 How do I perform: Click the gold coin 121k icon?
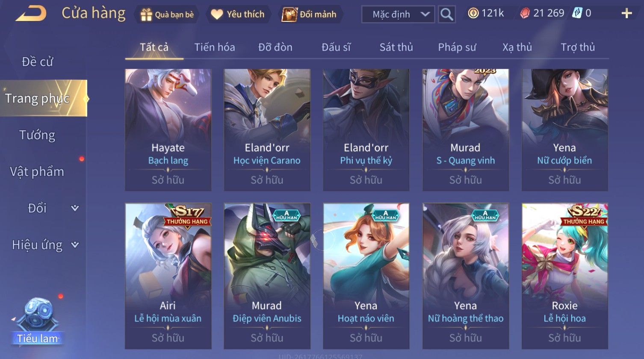click(x=473, y=13)
